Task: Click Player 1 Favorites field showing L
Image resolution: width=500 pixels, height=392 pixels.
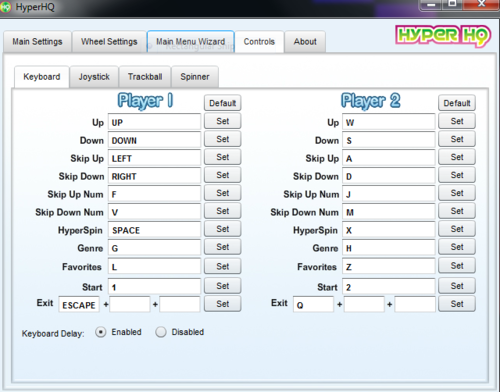Action: (x=154, y=266)
